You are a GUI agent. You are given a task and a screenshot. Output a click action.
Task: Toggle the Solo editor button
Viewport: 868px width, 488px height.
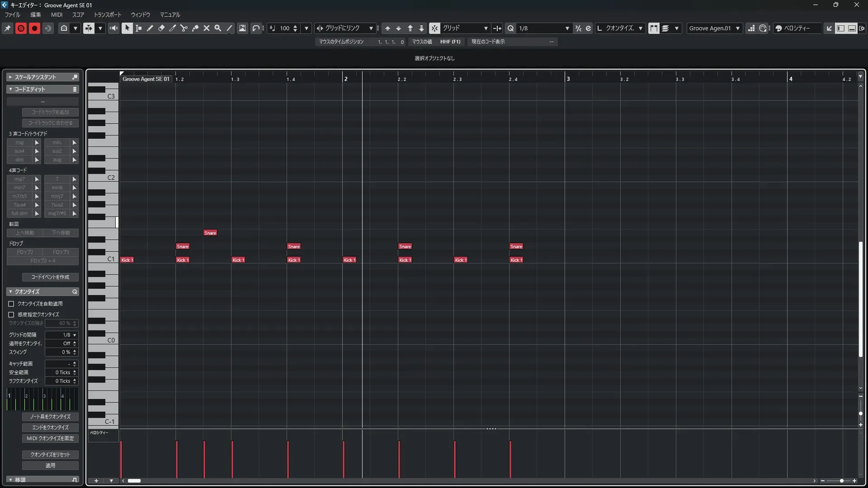click(x=21, y=28)
